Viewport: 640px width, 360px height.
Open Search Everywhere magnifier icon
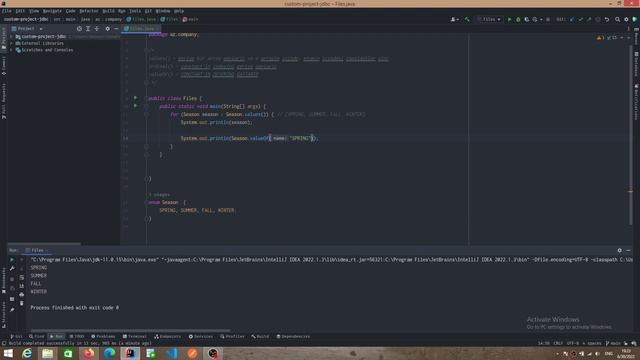[x=617, y=19]
